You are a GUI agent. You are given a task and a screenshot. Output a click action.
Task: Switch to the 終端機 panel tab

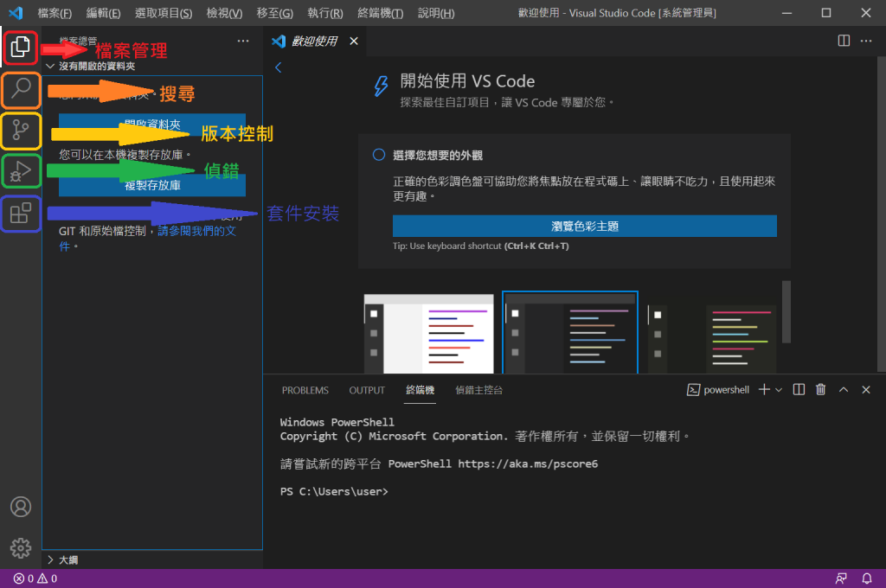(x=420, y=390)
